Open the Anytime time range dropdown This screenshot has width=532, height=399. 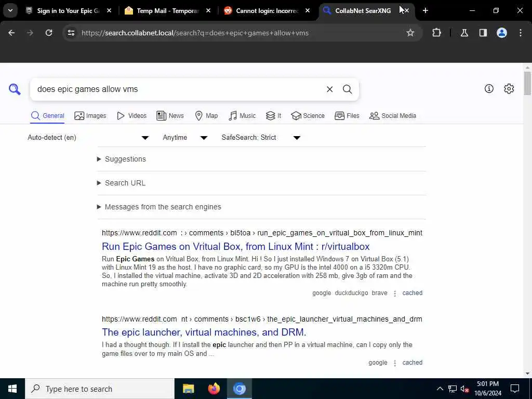185,137
